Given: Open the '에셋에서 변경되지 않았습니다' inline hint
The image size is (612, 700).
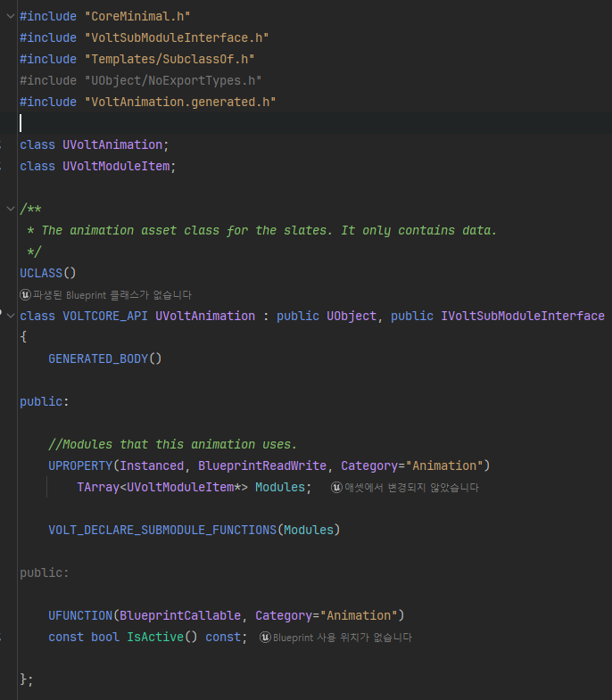Looking at the screenshot, I should 411,488.
